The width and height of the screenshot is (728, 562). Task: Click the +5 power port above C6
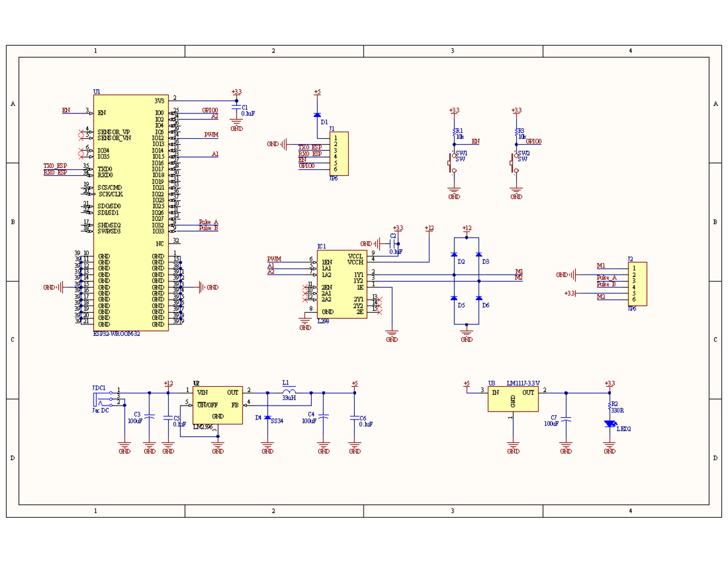355,384
